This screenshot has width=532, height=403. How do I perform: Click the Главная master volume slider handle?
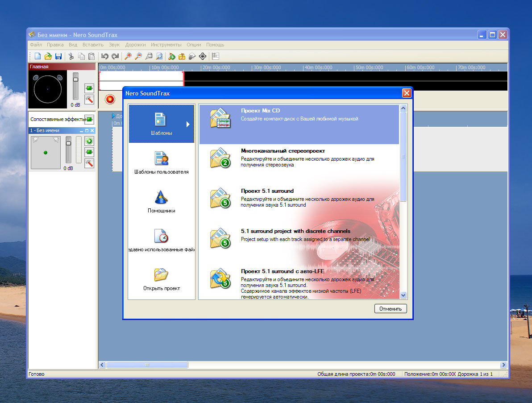[76, 80]
